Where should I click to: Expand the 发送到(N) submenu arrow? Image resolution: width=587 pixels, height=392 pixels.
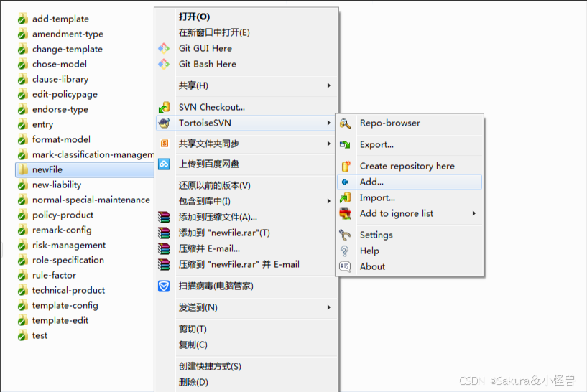pyautogui.click(x=329, y=307)
